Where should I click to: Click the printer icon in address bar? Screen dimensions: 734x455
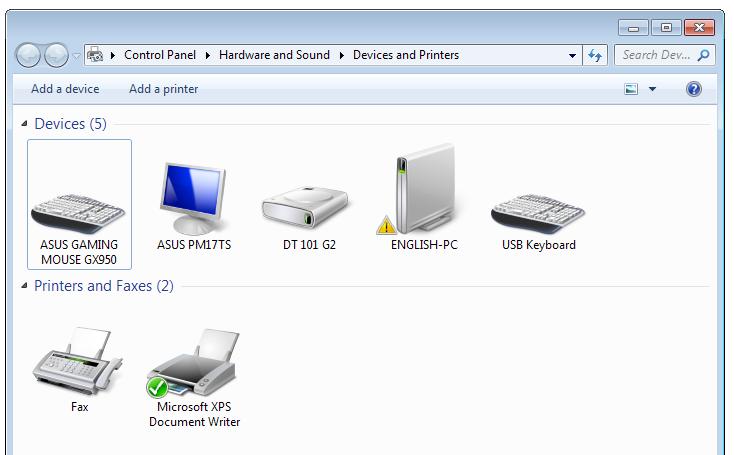[x=95, y=55]
